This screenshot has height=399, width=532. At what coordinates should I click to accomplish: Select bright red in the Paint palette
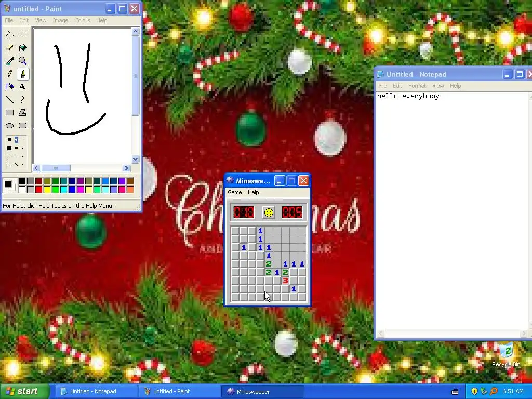(x=38, y=189)
